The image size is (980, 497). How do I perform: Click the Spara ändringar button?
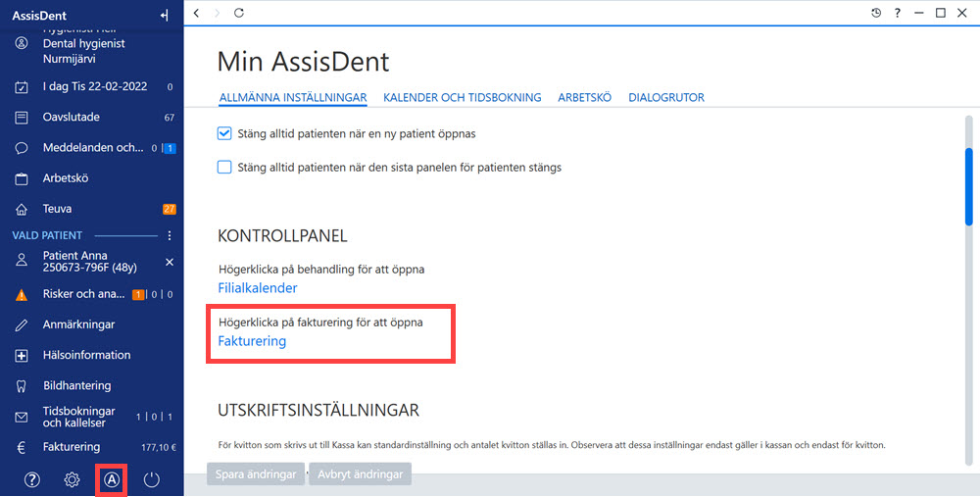click(256, 474)
